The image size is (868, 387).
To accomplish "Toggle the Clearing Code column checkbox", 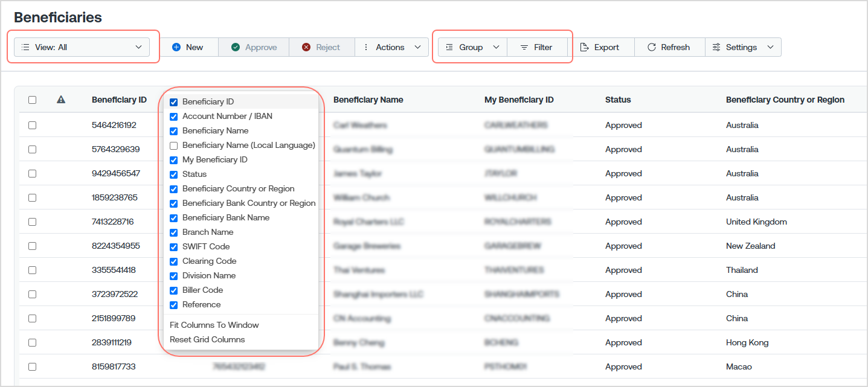I will pos(174,261).
